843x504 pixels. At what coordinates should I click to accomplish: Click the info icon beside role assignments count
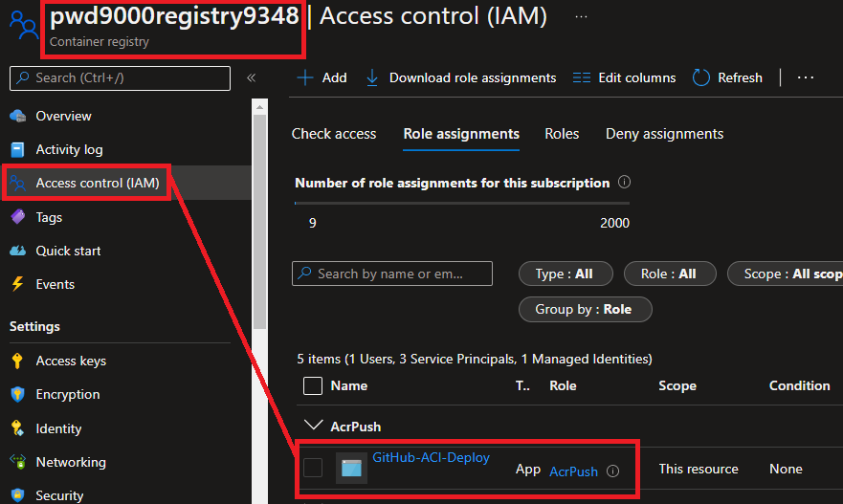pos(624,182)
